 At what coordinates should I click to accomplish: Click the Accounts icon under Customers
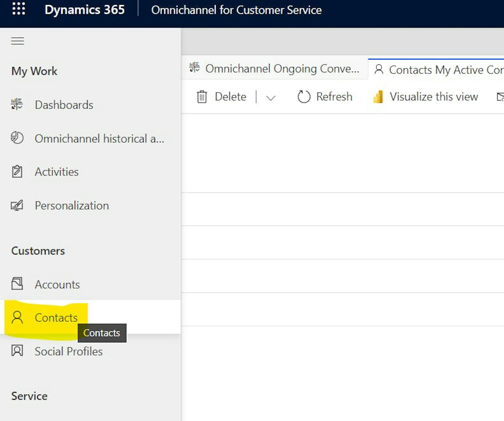pos(17,284)
